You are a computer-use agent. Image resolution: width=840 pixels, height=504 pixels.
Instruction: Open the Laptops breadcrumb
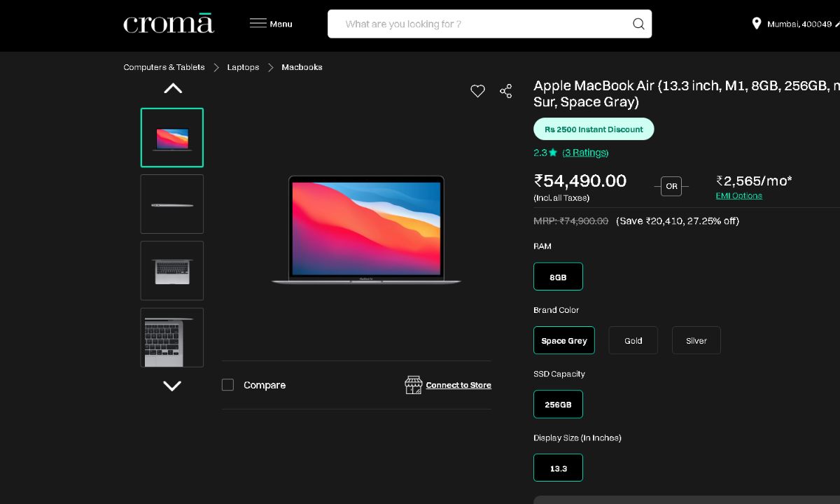(x=243, y=67)
